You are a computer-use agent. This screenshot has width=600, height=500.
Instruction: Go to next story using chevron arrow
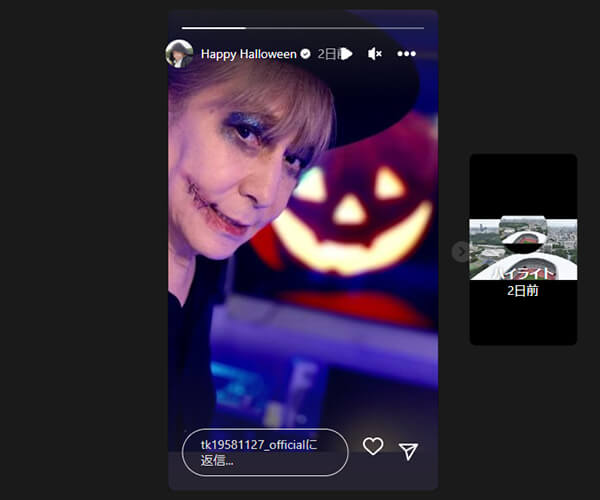[461, 251]
